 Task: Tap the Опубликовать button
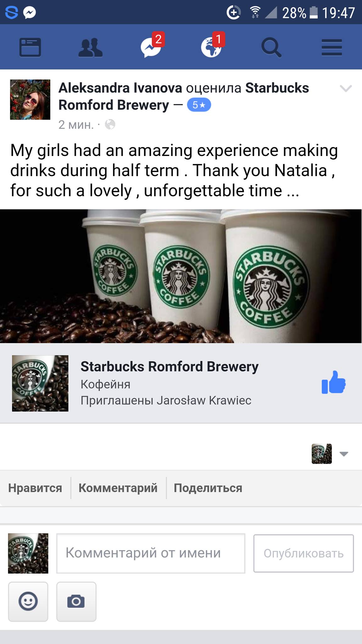(304, 553)
